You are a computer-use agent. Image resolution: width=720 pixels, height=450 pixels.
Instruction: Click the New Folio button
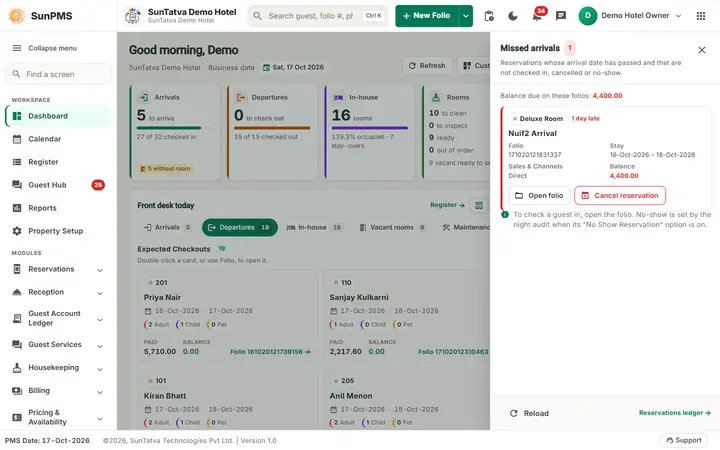427,16
